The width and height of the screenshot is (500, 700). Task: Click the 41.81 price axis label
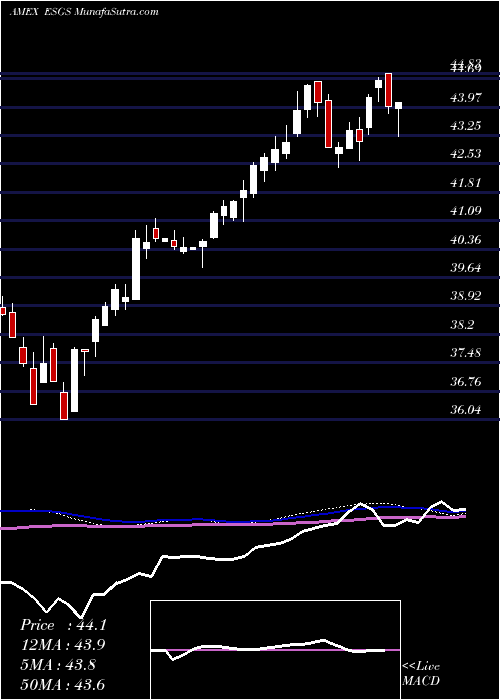click(466, 183)
